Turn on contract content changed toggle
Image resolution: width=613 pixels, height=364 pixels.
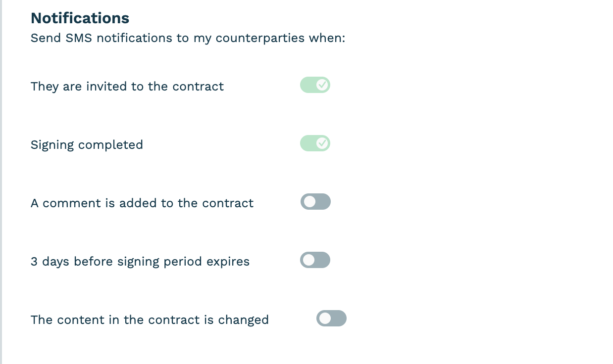point(331,318)
